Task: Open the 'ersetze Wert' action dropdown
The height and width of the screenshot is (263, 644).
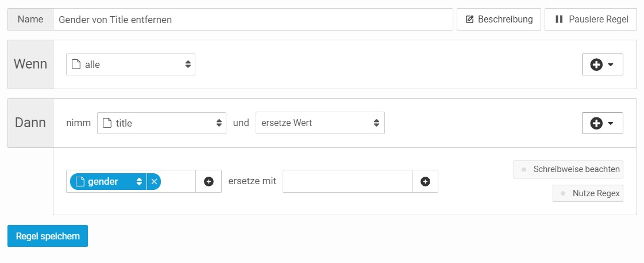Action: pyautogui.click(x=320, y=123)
